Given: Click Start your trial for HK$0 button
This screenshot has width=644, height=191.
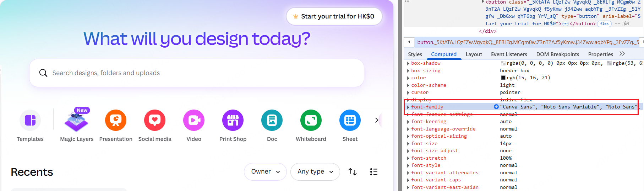Looking at the screenshot, I should pos(334,16).
